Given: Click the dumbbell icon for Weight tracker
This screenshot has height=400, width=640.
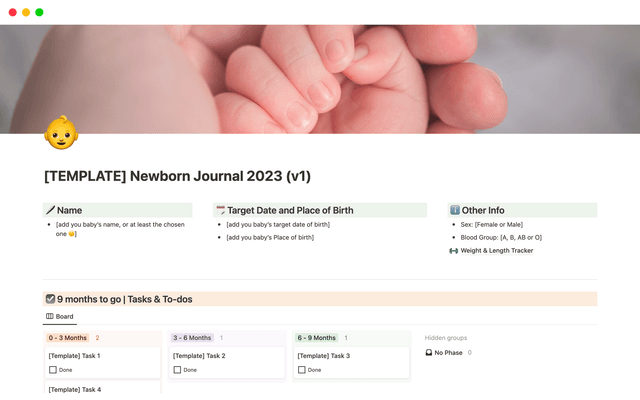Looking at the screenshot, I should 453,250.
